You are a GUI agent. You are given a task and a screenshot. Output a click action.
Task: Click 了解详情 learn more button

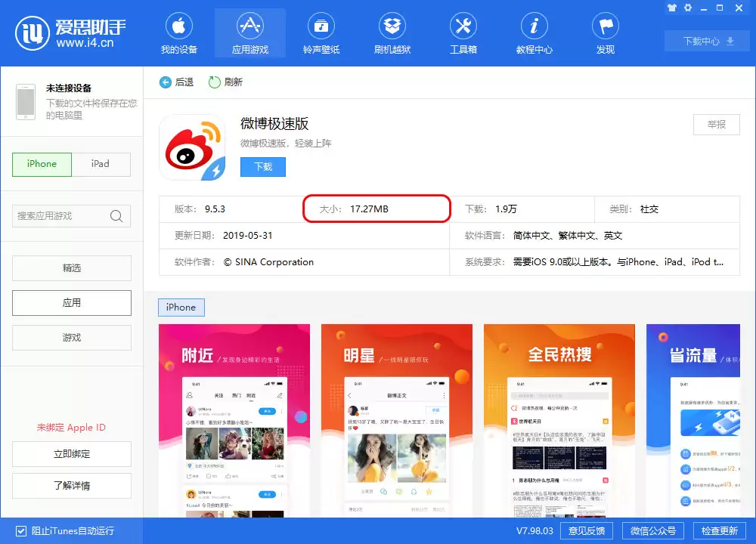click(x=71, y=486)
